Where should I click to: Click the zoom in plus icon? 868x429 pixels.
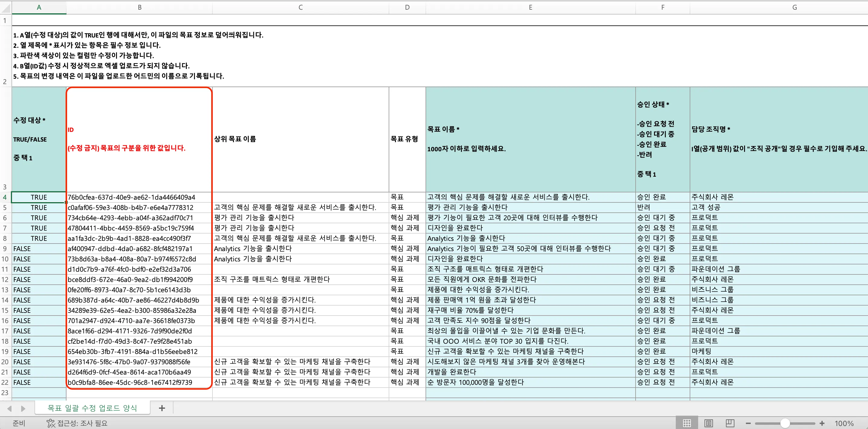point(822,423)
